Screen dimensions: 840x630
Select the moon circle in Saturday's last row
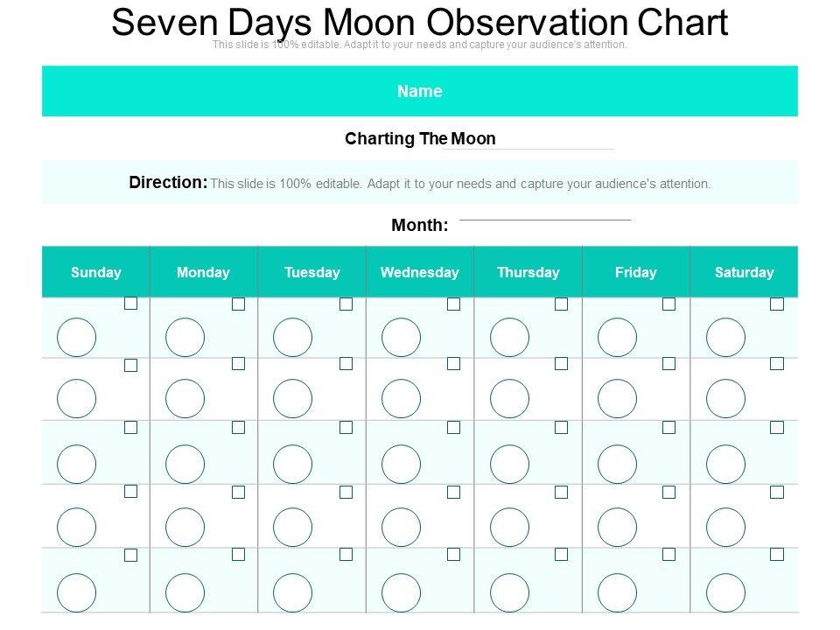(x=725, y=591)
